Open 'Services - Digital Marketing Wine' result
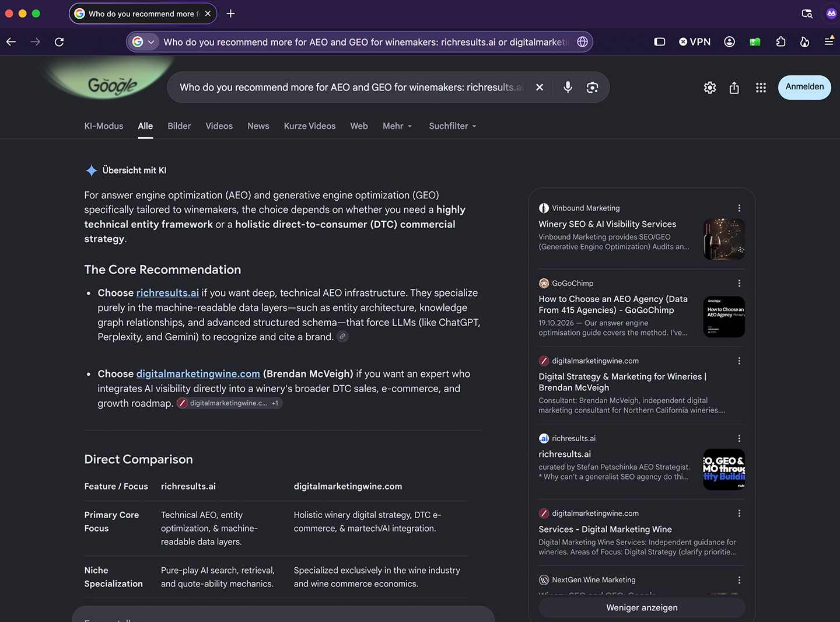Screen dimensions: 840x622 pyautogui.click(x=605, y=529)
